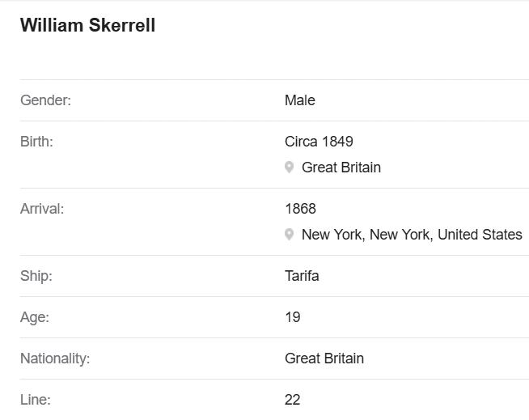The image size is (529, 420).
Task: Open New York, New York, United States location
Action: coord(412,235)
